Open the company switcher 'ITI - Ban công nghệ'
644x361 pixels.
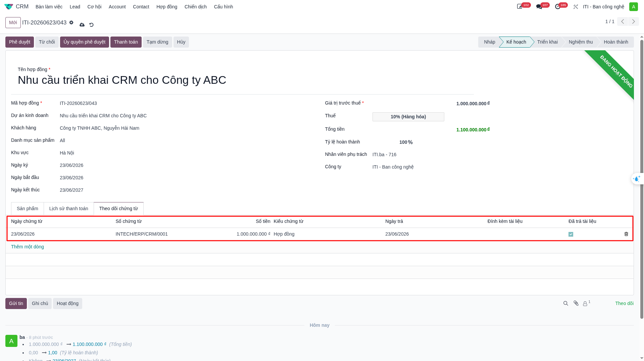point(603,7)
